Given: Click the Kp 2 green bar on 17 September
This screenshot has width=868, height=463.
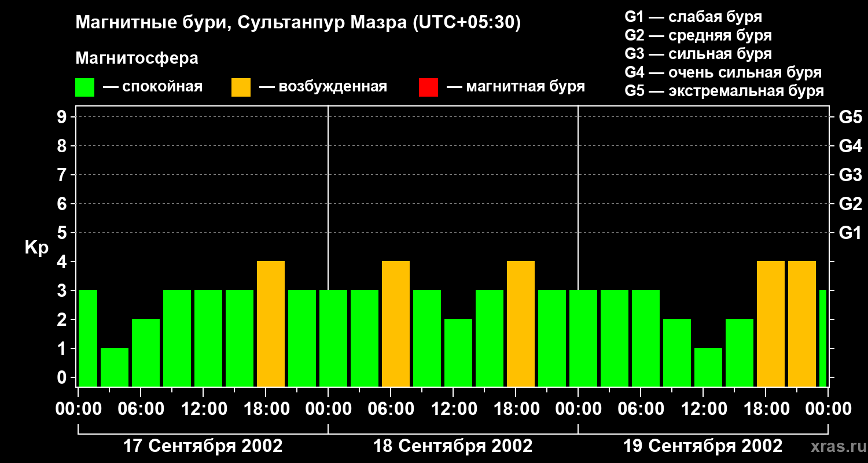Looking at the screenshot, I should click(146, 352).
